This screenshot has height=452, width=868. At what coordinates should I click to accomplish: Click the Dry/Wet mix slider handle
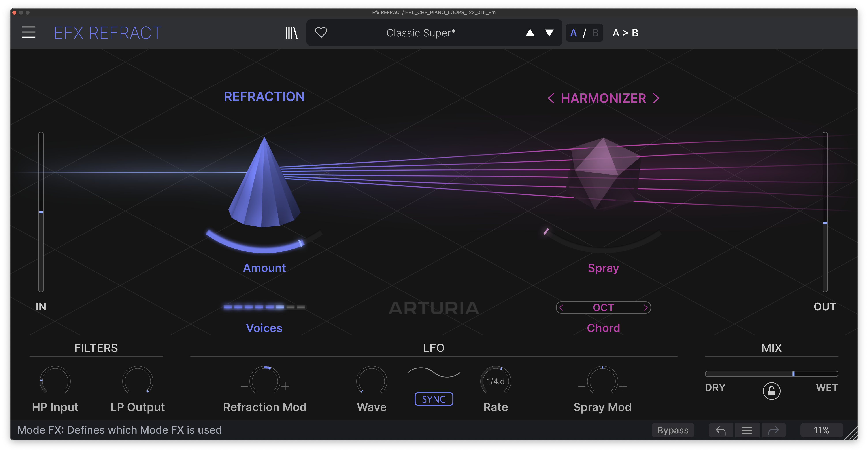click(793, 373)
